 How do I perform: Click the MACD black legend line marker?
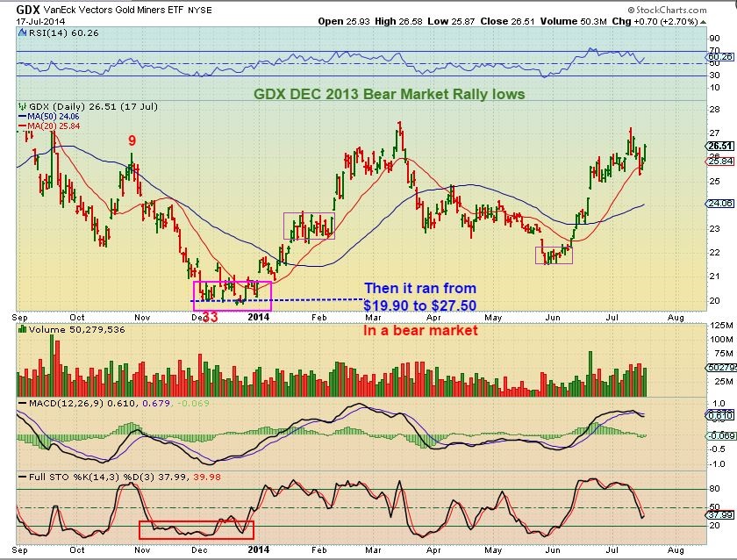coord(22,404)
